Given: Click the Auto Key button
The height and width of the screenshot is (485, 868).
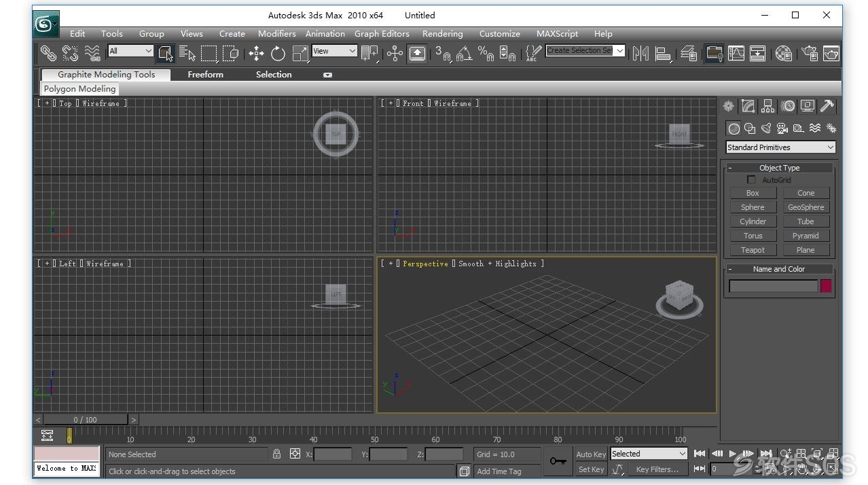Looking at the screenshot, I should pos(591,454).
